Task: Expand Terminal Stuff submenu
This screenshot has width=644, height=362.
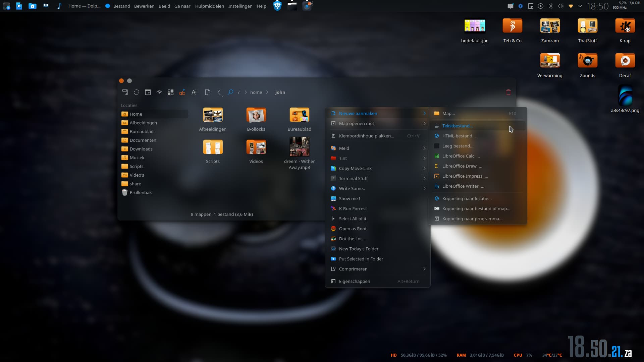Action: pos(378,178)
